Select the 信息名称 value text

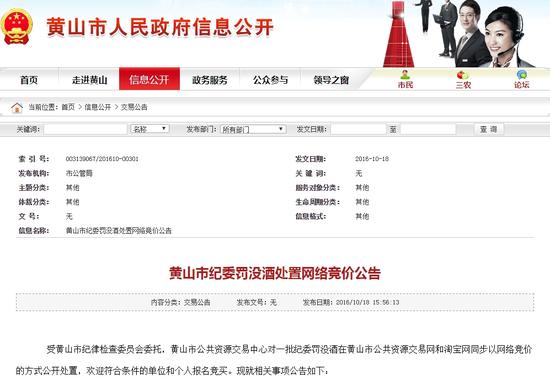[x=119, y=231]
